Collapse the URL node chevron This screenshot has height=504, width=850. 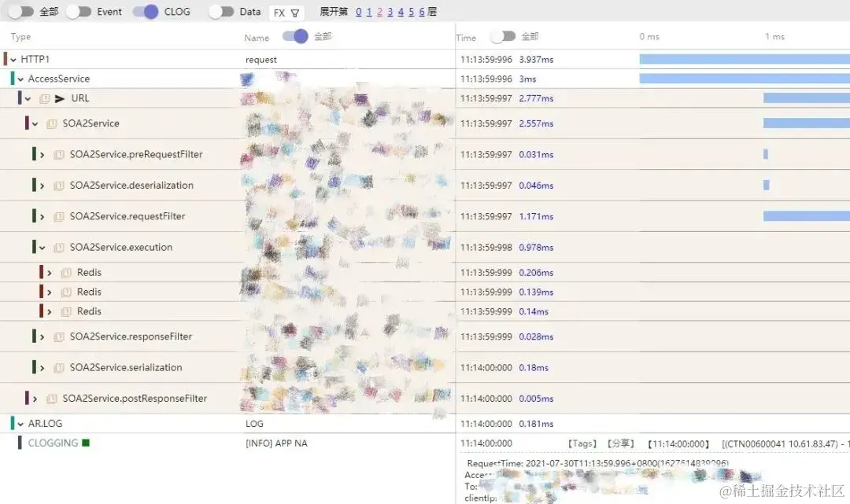[x=28, y=98]
